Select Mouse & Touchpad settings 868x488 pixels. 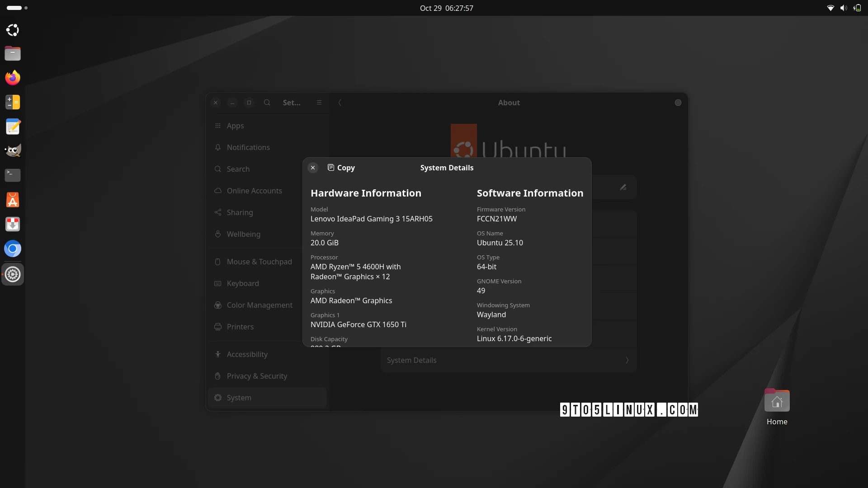pos(259,262)
